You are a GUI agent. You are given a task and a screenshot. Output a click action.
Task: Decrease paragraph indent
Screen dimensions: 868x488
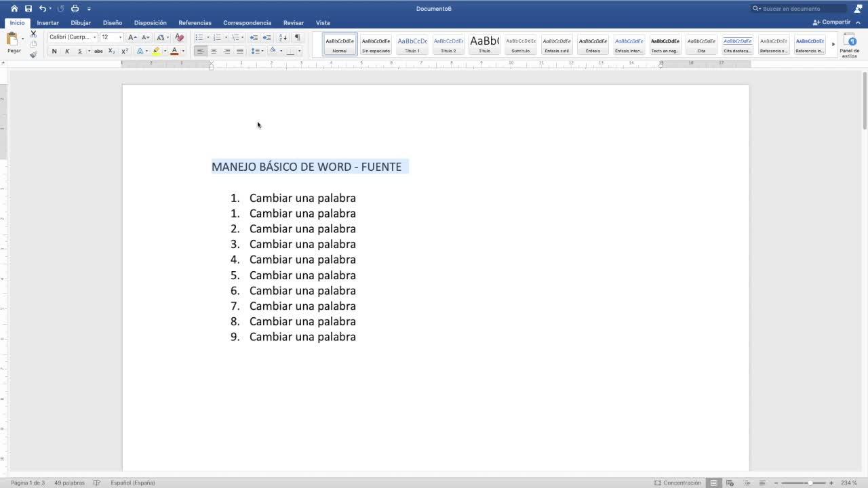pos(254,37)
